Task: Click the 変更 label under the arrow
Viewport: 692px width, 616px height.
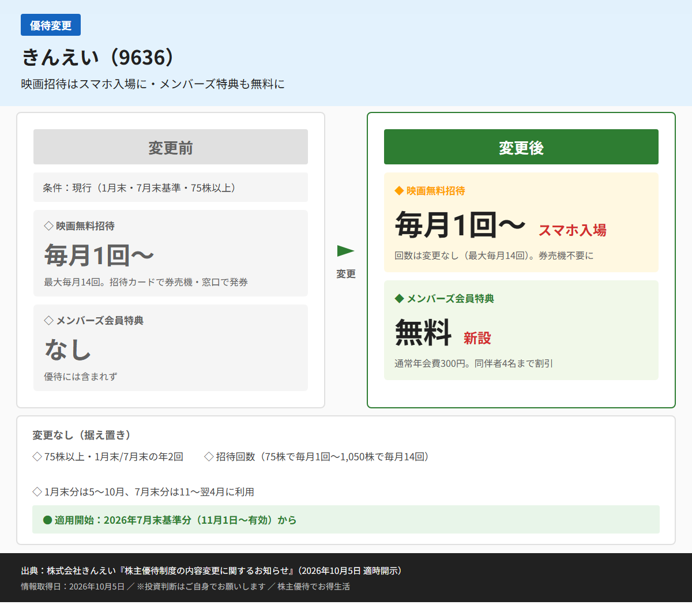Action: (346, 274)
